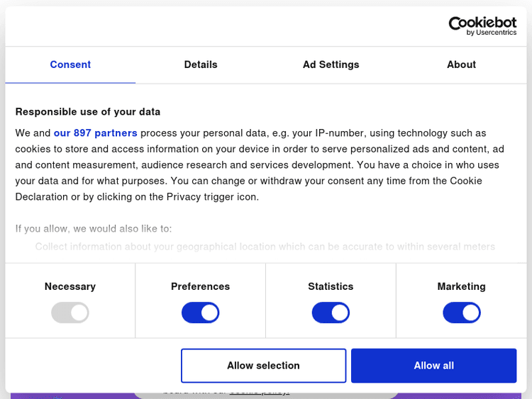Viewport: 532px width, 399px height.
Task: Click the Preferences category label
Action: [201, 286]
